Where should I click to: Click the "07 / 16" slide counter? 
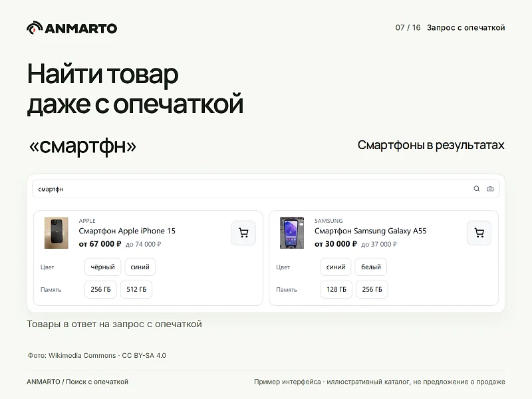click(x=408, y=27)
